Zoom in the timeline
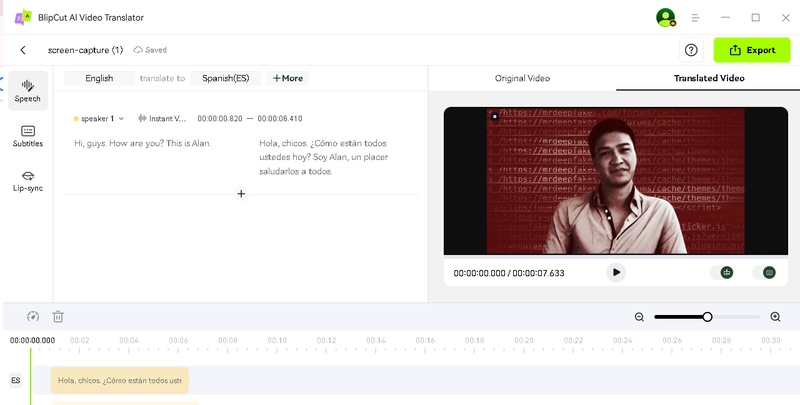The width and height of the screenshot is (800, 405). click(775, 317)
